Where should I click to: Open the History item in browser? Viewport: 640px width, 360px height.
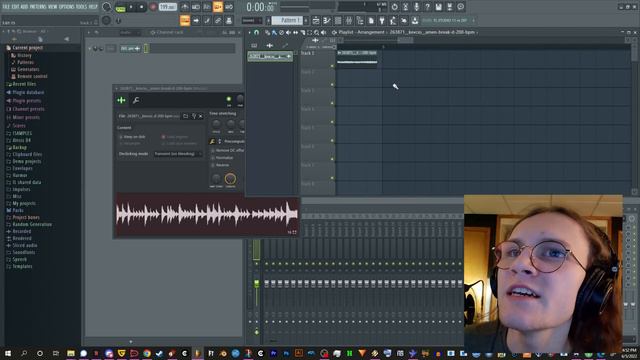(x=24, y=55)
